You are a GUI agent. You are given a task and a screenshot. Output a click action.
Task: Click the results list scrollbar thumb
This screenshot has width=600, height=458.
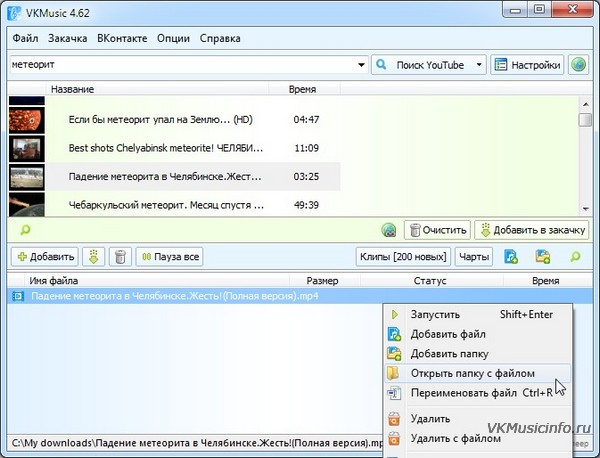pyautogui.click(x=585, y=120)
